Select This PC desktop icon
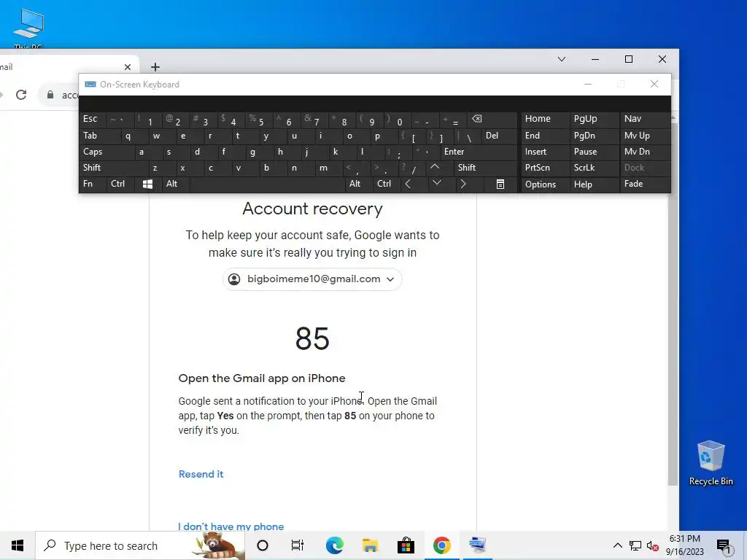 (28, 28)
